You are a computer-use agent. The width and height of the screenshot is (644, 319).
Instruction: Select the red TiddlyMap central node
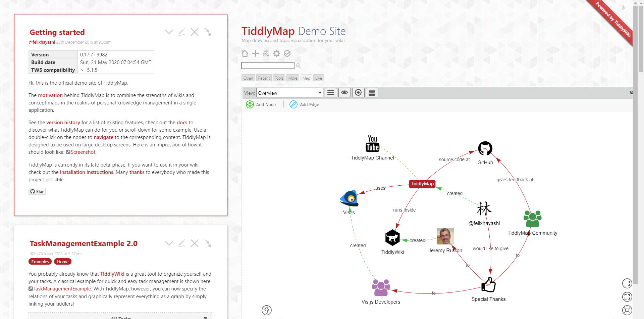click(x=422, y=184)
